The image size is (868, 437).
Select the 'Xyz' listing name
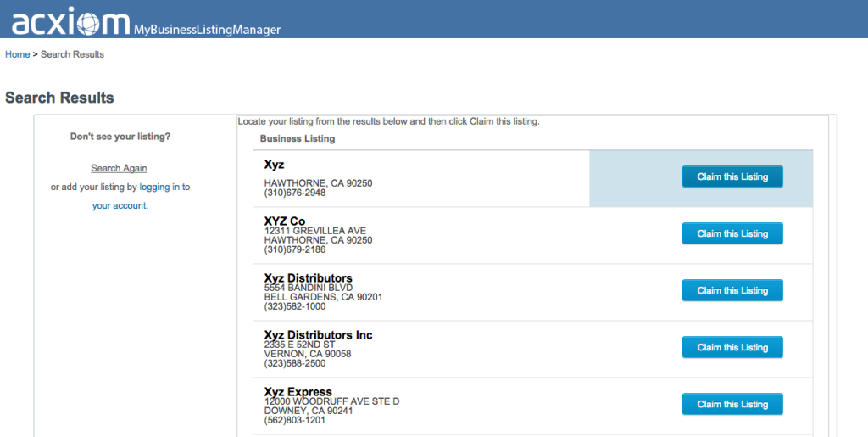click(x=274, y=165)
